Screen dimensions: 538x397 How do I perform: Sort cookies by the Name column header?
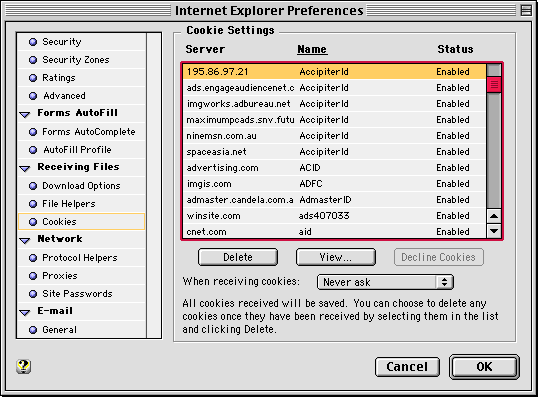coord(312,49)
